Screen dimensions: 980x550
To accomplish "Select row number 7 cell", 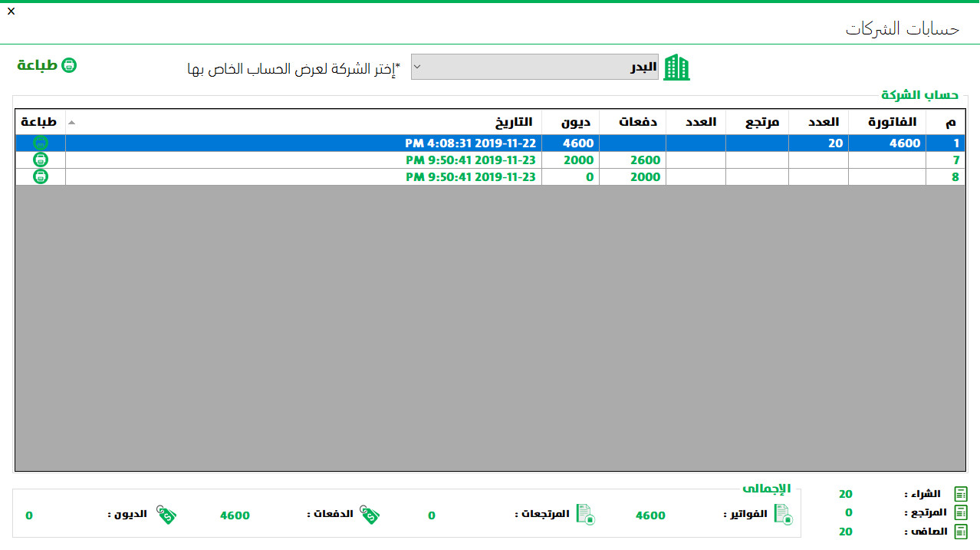I will (x=945, y=160).
